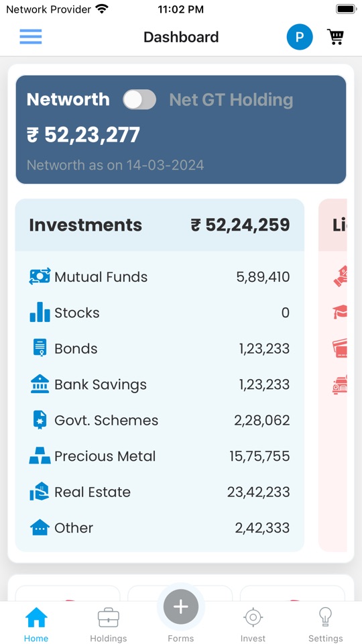Click the Stocks value 0
Image resolution: width=362 pixels, height=644 pixels.
coord(286,313)
